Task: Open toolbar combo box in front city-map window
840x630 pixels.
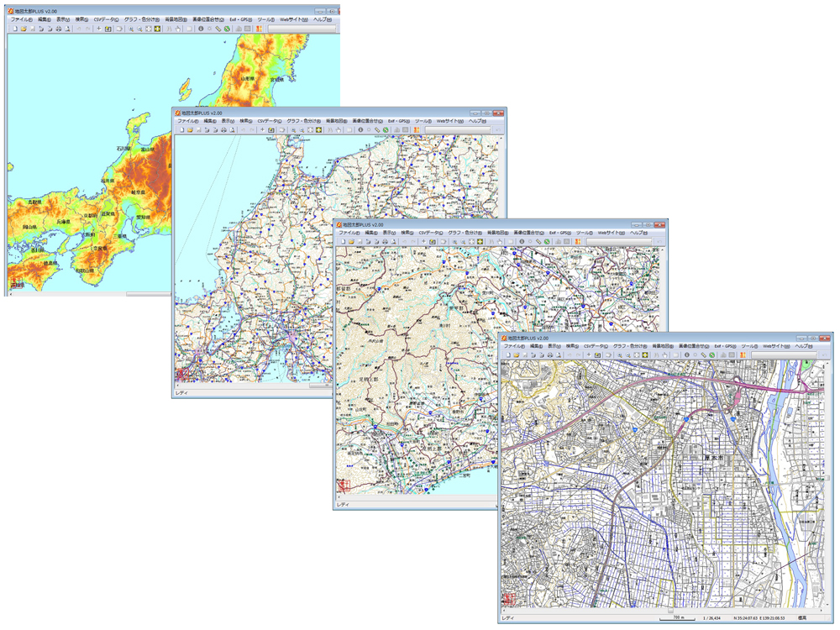Action: coord(784,354)
